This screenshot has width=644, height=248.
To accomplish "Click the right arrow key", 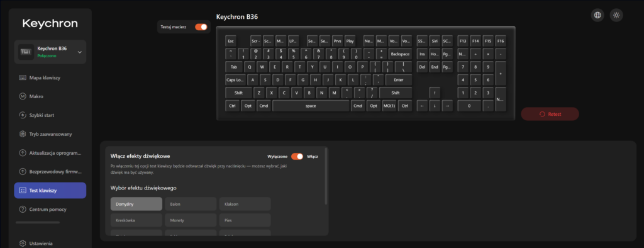I will [x=447, y=106].
